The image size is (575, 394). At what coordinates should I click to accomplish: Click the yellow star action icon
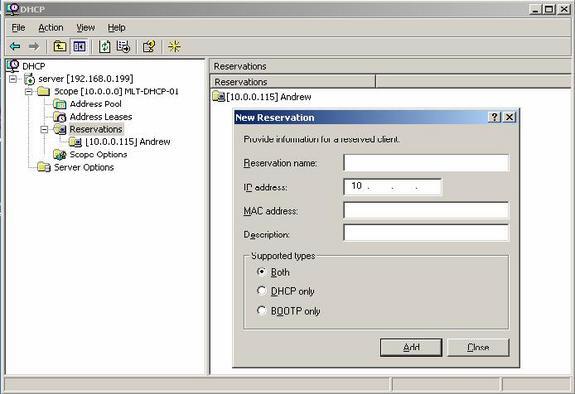tap(174, 46)
